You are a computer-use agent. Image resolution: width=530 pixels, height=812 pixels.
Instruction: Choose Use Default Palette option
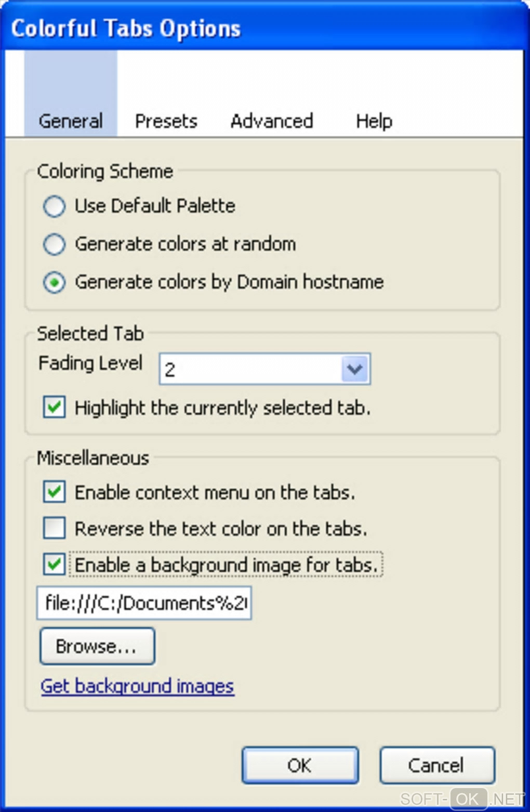(x=55, y=206)
